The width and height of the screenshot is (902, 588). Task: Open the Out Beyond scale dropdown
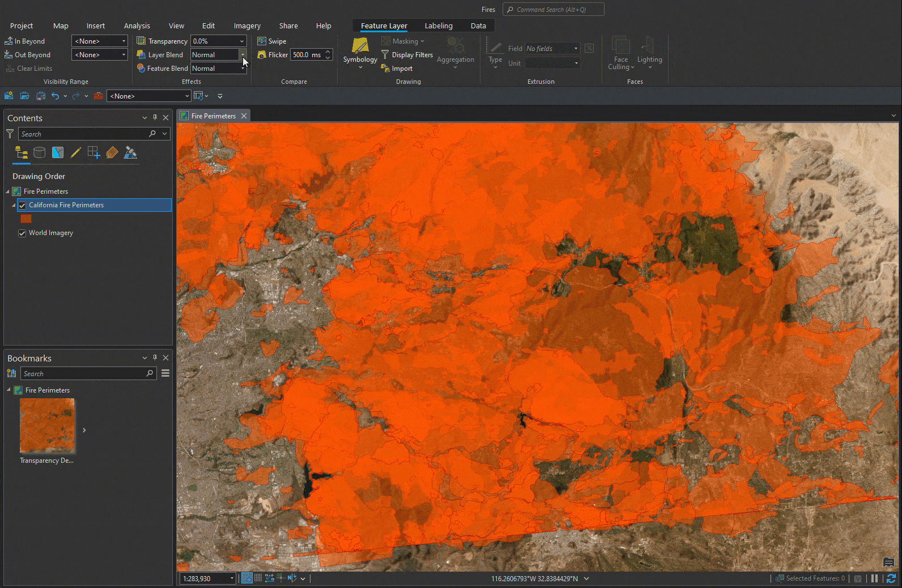[124, 54]
